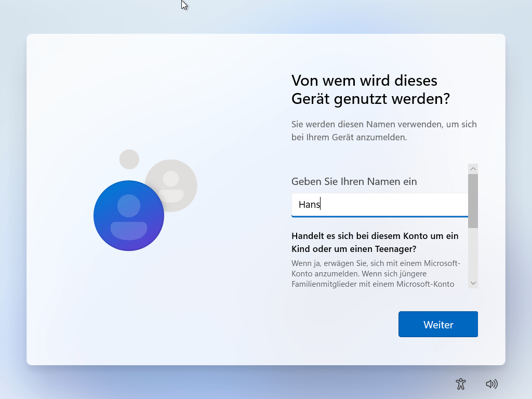Image resolution: width=532 pixels, height=399 pixels.
Task: Click the small gray circle above avatars
Action: pyautogui.click(x=129, y=159)
